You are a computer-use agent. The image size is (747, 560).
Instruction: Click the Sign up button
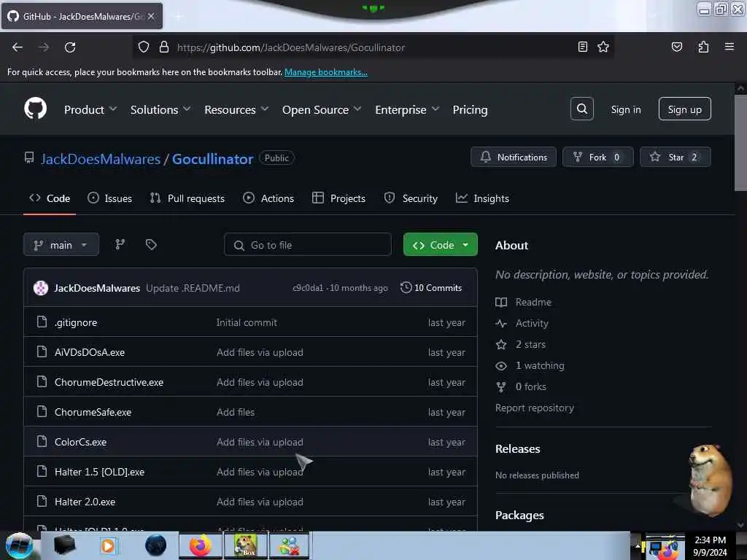point(684,109)
